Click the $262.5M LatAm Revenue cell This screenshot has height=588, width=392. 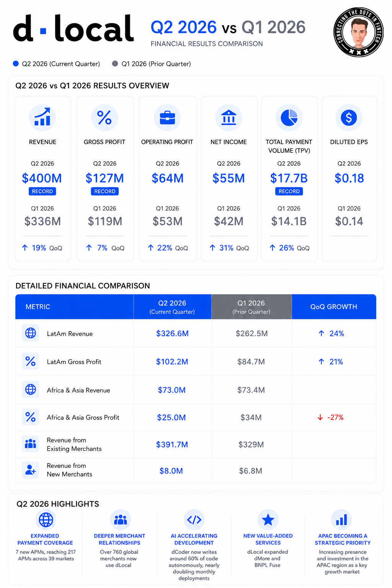[x=252, y=333]
